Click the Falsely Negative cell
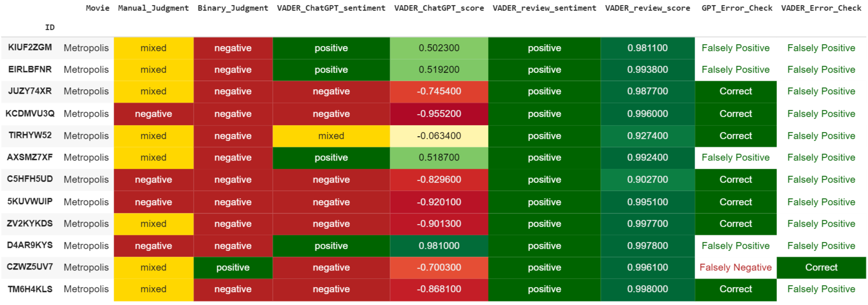The width and height of the screenshot is (868, 305). [x=736, y=268]
